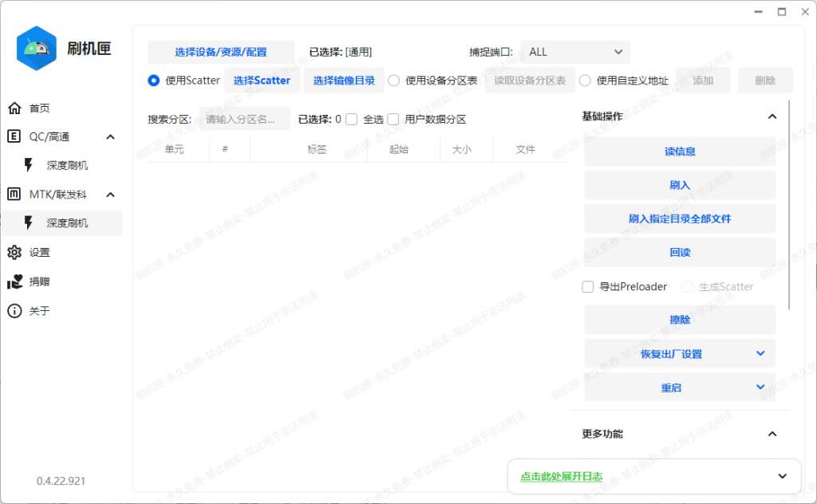
Task: Collapse the QC/高通 sidebar section
Action: (111, 136)
